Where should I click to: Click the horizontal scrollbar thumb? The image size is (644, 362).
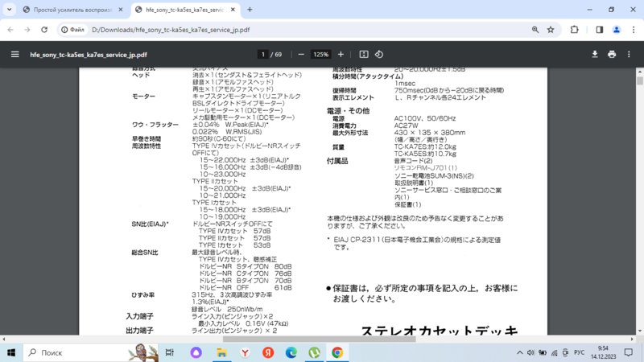pyautogui.click(x=319, y=339)
